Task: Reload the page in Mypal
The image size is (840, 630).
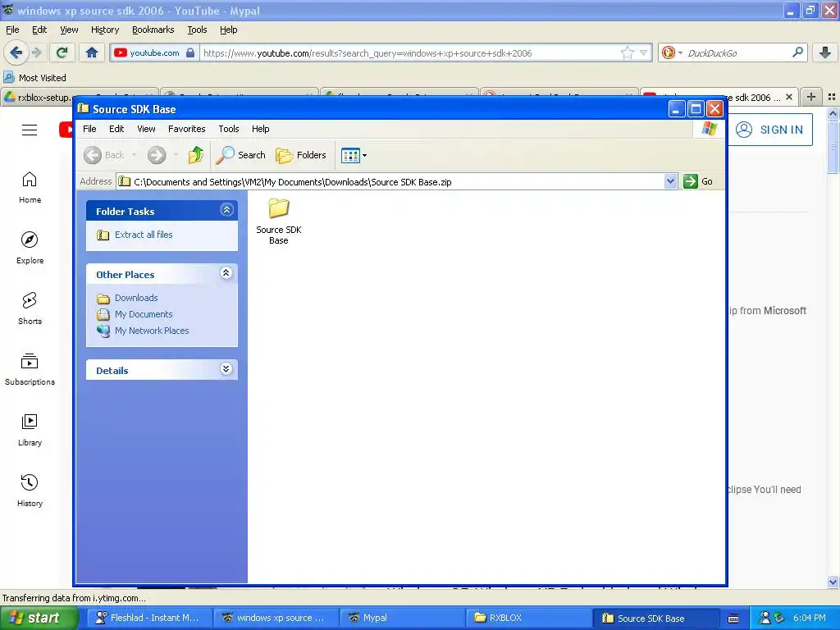Action: (62, 52)
